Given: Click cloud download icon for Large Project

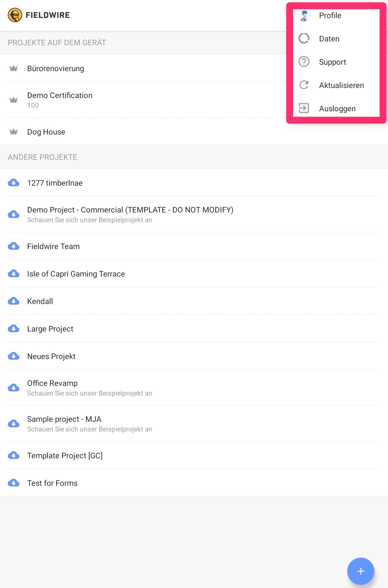Looking at the screenshot, I should 14,329.
